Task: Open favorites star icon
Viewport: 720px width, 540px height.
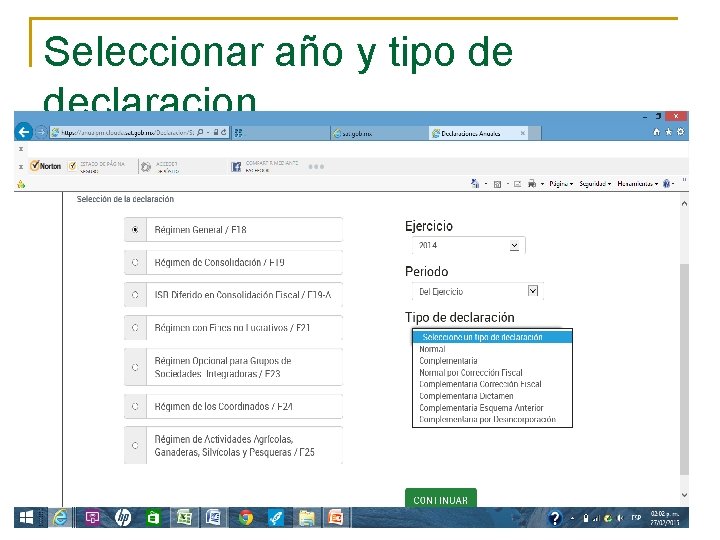Action: [x=669, y=132]
